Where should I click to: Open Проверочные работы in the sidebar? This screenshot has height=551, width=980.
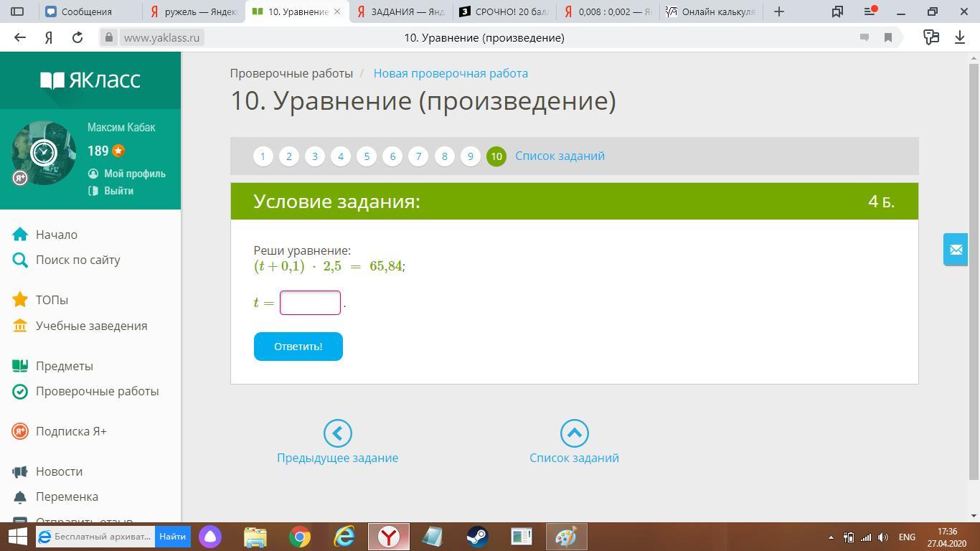pos(98,391)
